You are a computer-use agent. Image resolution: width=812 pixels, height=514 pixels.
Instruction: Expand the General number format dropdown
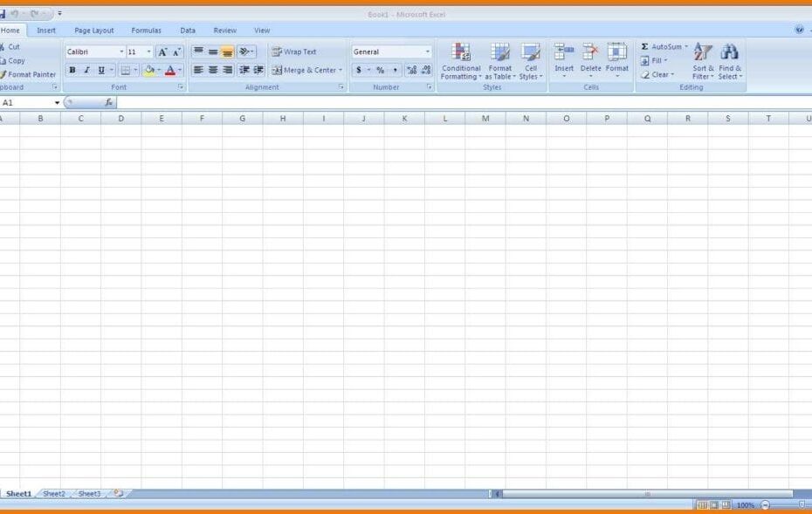pos(429,51)
